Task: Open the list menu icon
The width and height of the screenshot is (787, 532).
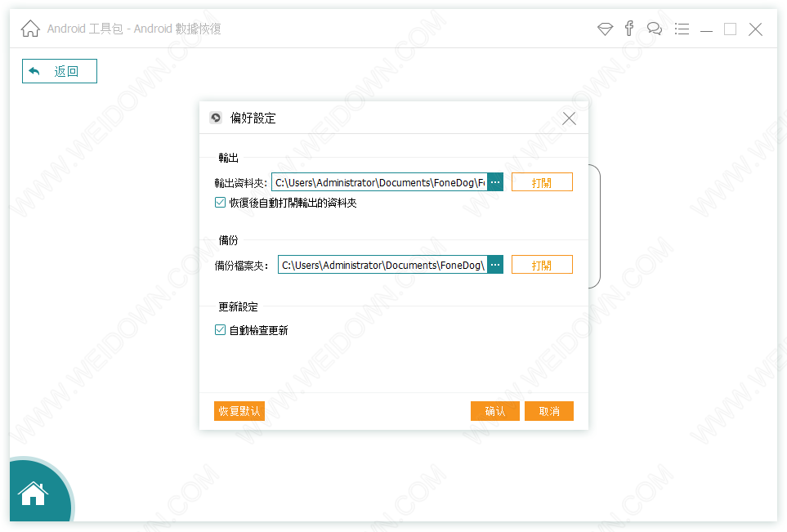Action: tap(682, 29)
